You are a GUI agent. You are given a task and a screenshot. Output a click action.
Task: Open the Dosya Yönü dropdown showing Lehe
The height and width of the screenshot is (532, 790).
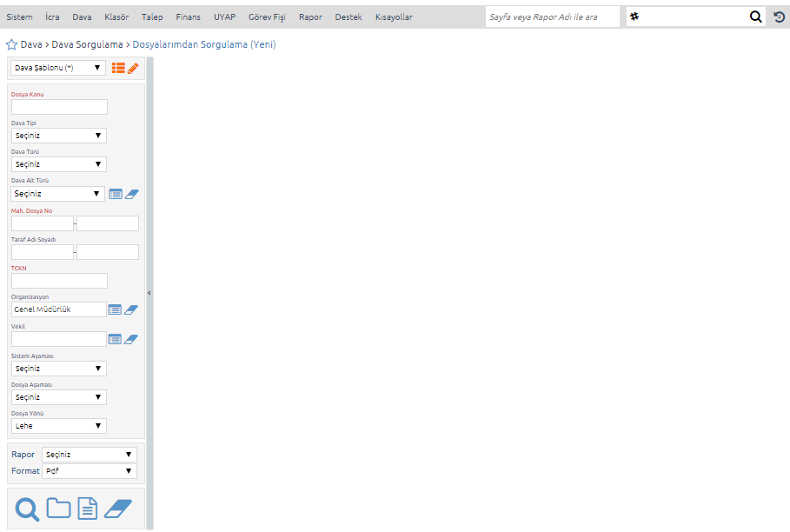tap(59, 426)
